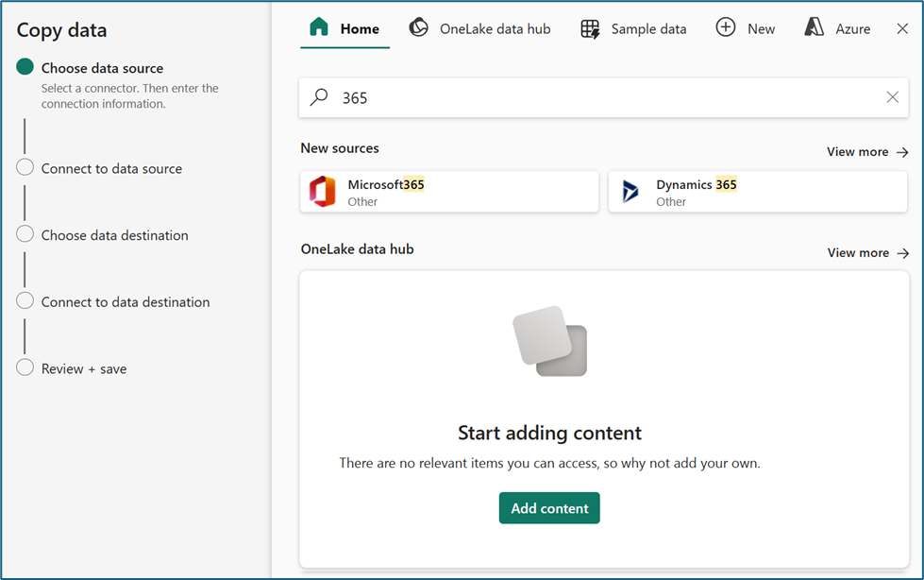Screen dimensions: 924x580
Task: Select the Connect to data destination step circle
Action: click(x=25, y=300)
